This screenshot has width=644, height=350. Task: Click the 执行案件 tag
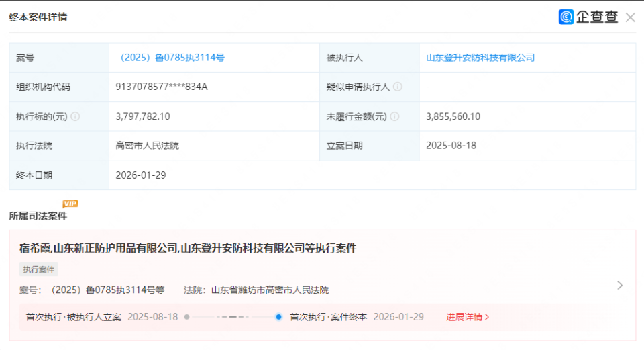coord(39,269)
